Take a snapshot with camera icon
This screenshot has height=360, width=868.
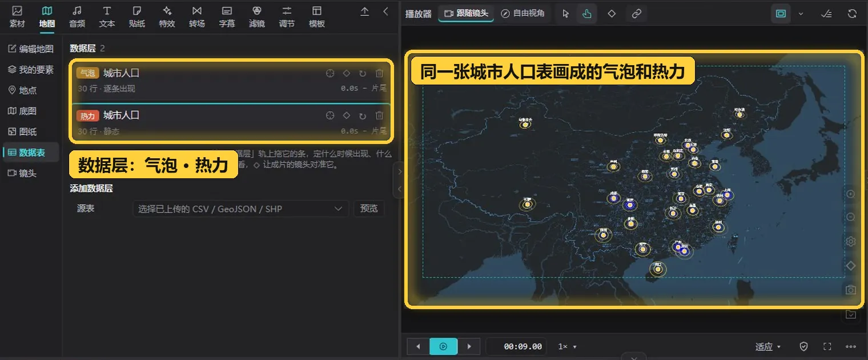point(851,290)
